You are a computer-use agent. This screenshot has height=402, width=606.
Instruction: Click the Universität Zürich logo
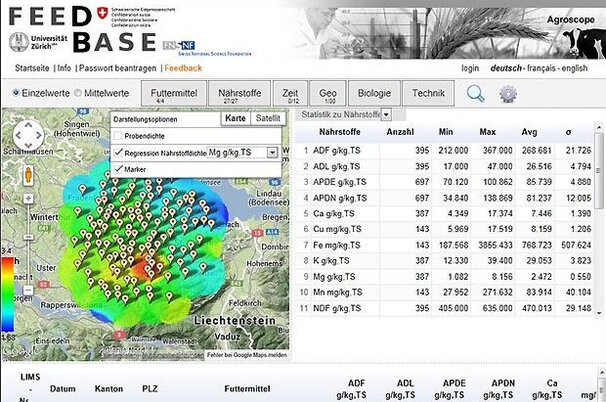tap(37, 42)
